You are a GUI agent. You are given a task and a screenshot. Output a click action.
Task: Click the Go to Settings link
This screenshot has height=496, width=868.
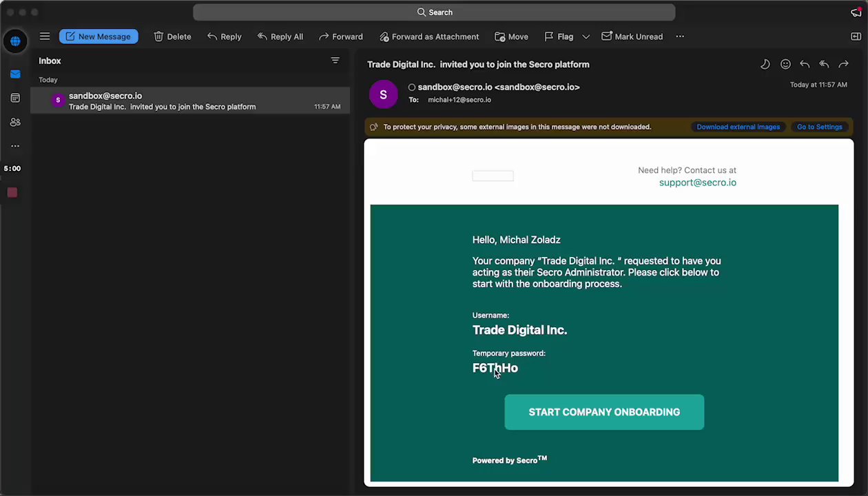click(x=820, y=127)
